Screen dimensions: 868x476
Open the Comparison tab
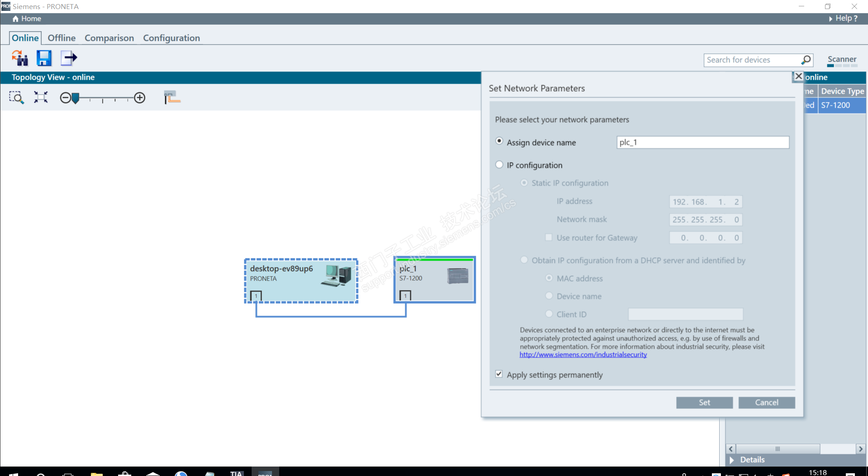(x=109, y=38)
